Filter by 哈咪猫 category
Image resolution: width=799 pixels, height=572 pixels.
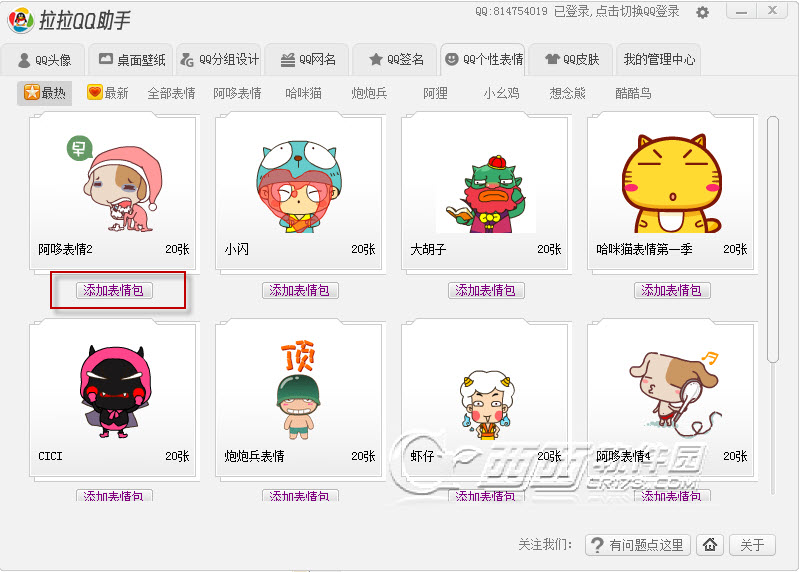(x=303, y=93)
